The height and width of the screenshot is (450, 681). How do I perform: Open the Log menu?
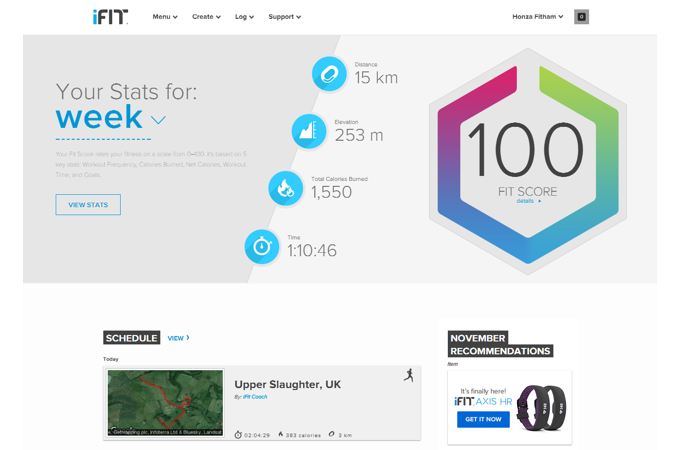pyautogui.click(x=244, y=17)
